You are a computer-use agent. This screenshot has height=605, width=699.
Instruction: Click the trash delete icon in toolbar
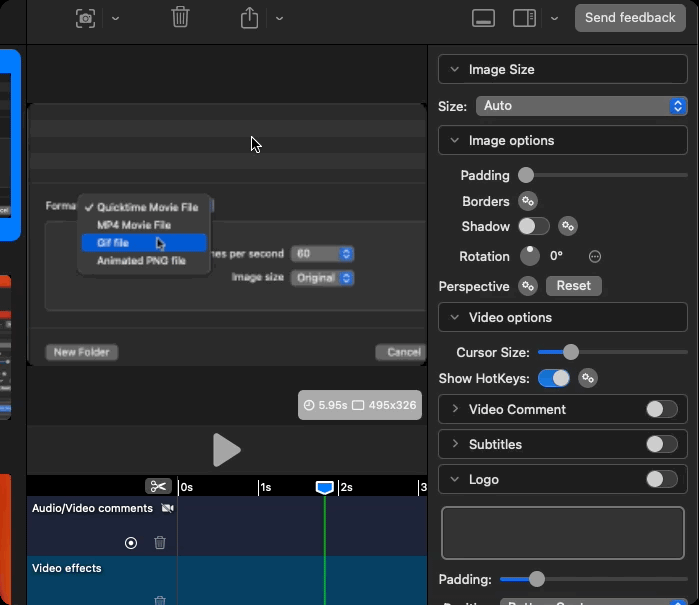[x=180, y=18]
